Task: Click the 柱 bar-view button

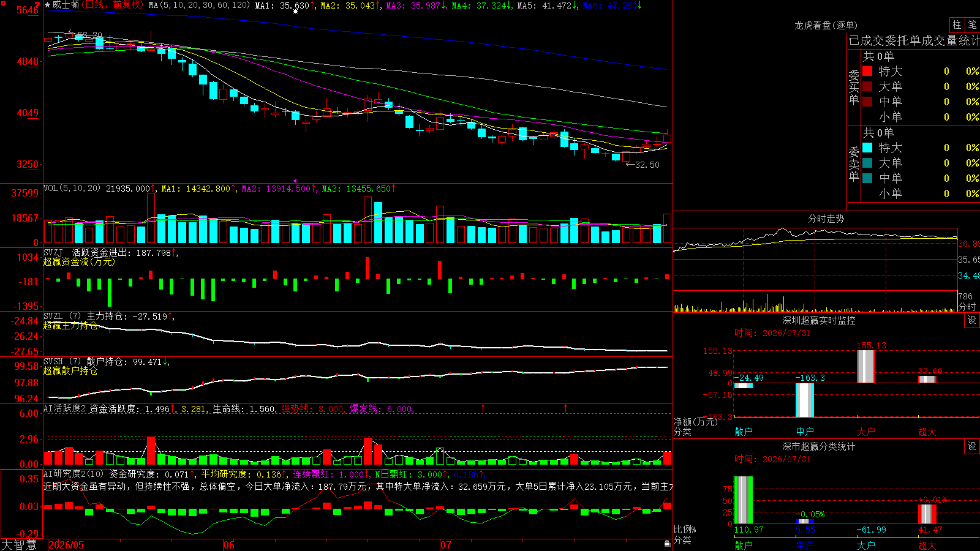Action: click(957, 25)
